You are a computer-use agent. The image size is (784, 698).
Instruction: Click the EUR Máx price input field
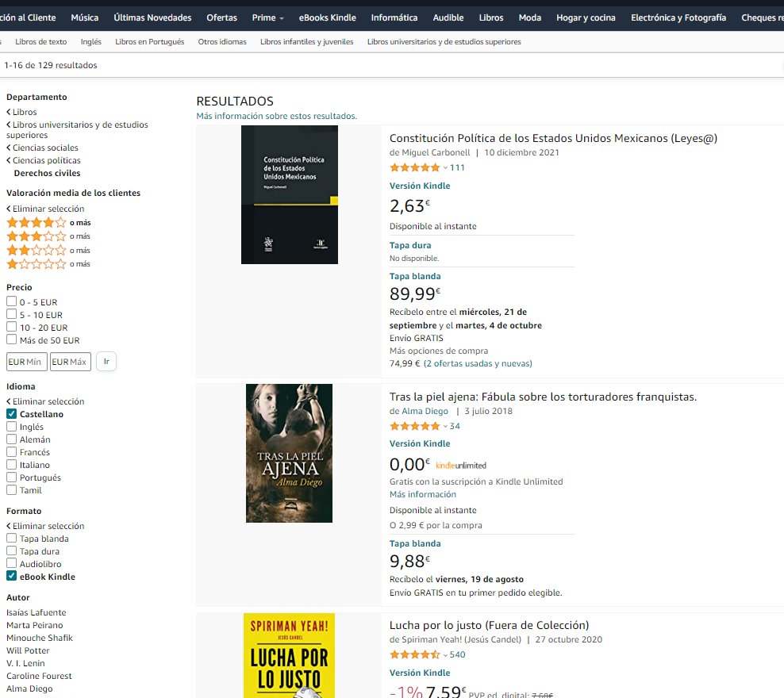(x=71, y=362)
